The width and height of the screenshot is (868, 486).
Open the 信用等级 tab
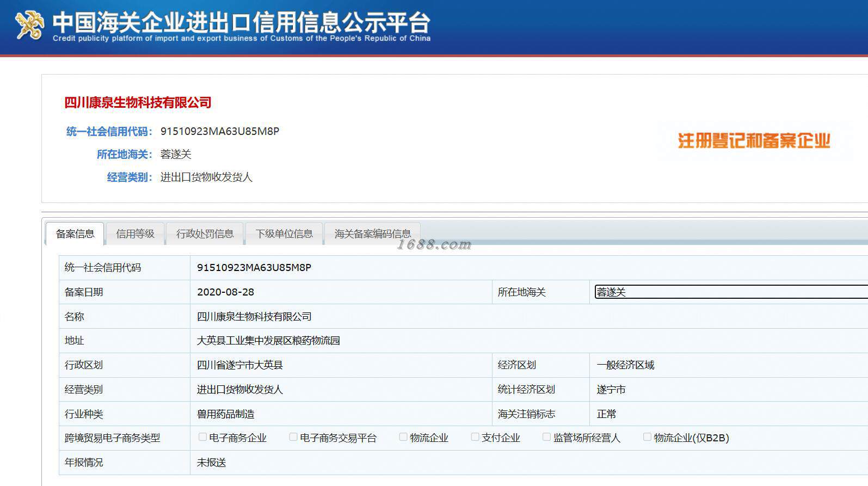pos(135,234)
